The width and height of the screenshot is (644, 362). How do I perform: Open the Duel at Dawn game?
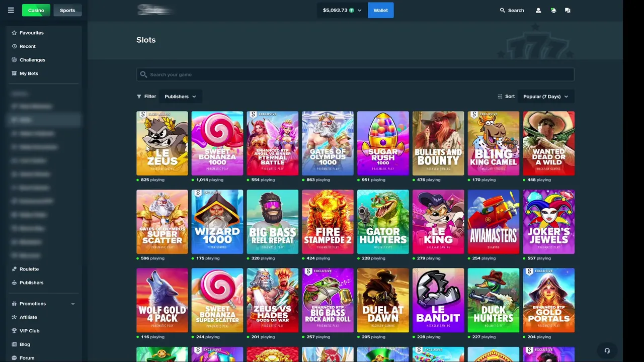(x=383, y=300)
